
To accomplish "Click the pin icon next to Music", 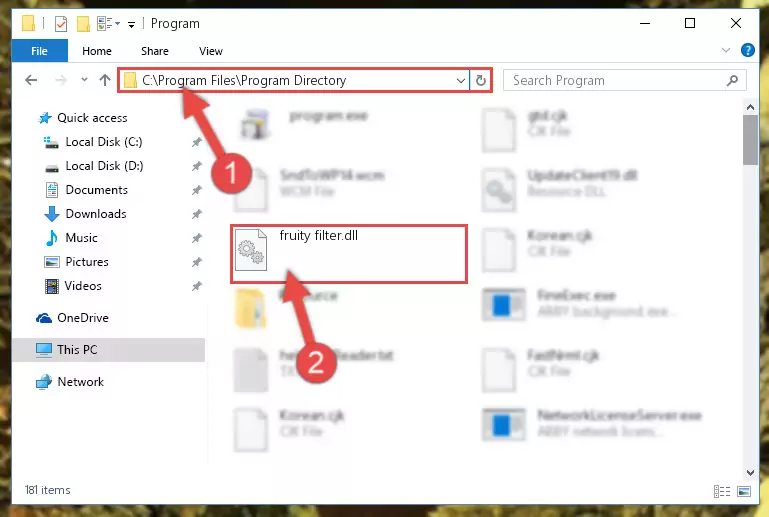I will click(197, 238).
